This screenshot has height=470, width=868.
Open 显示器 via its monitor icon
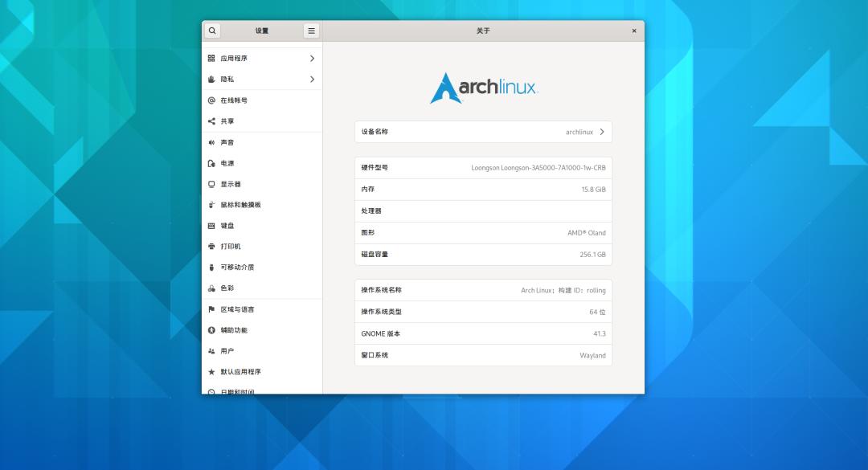point(212,183)
